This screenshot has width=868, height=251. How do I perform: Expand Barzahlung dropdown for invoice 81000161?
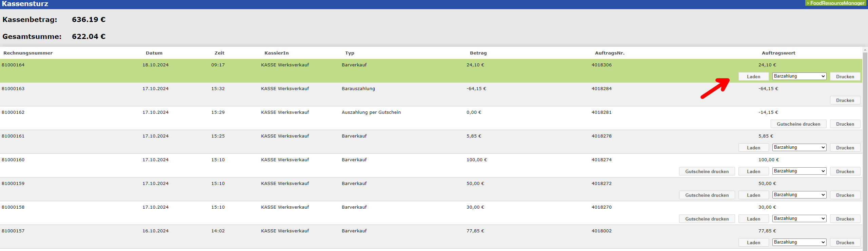click(x=799, y=147)
